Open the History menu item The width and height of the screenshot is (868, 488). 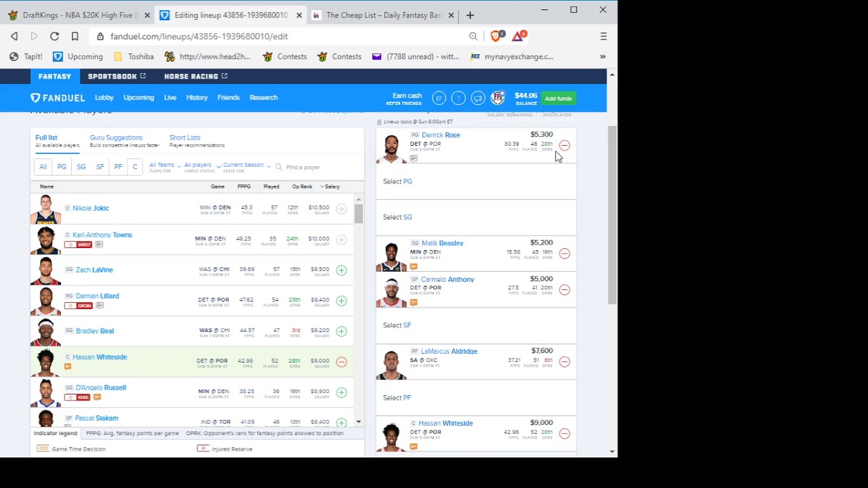(x=197, y=98)
